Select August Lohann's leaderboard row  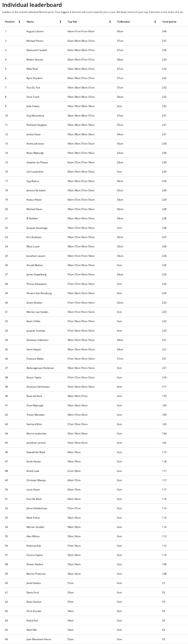point(95,31)
